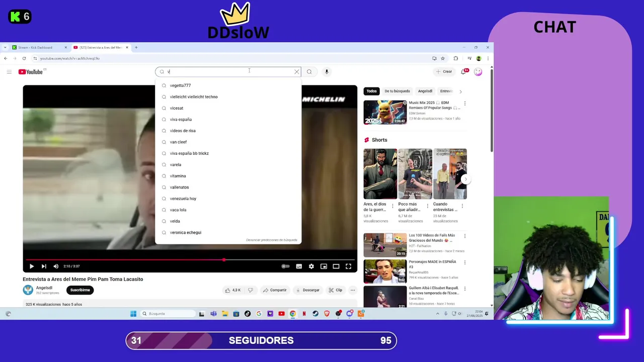Toggle subtitles in the video player
644x362 pixels.
click(x=299, y=266)
